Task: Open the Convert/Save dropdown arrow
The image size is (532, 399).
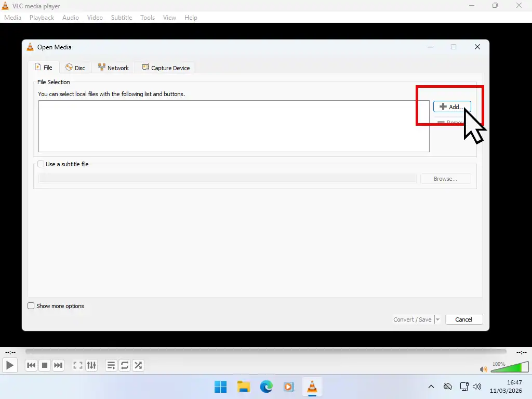Action: tap(437, 320)
